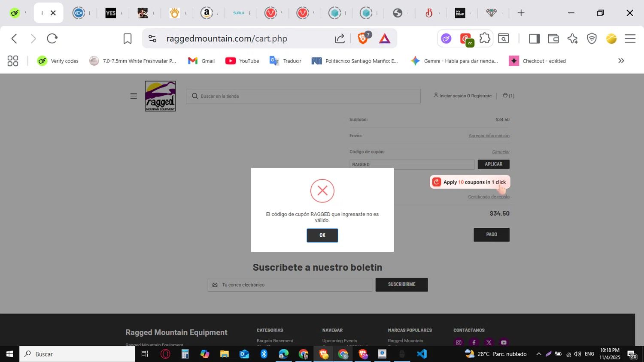Image resolution: width=644 pixels, height=362 pixels.
Task: Open the Leo AI sparkle icon
Action: click(x=572, y=39)
